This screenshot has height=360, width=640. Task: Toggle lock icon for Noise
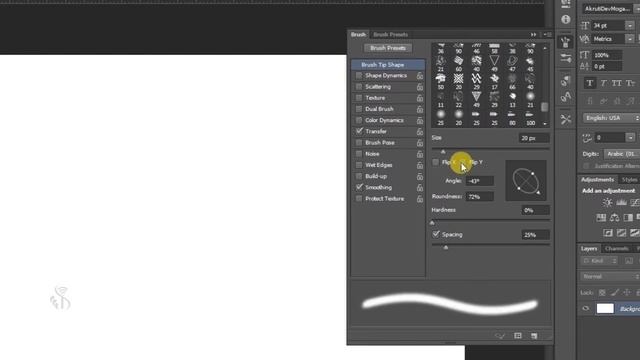click(420, 154)
